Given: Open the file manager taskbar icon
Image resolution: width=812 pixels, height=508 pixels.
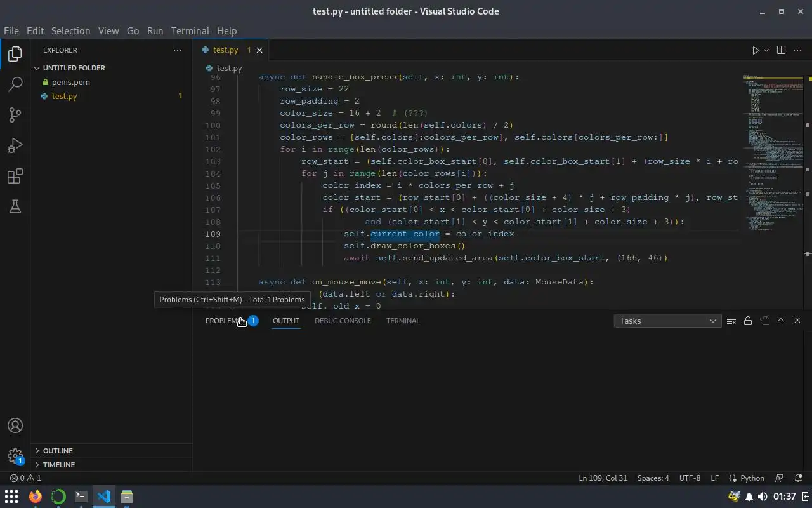Looking at the screenshot, I should pos(127,497).
